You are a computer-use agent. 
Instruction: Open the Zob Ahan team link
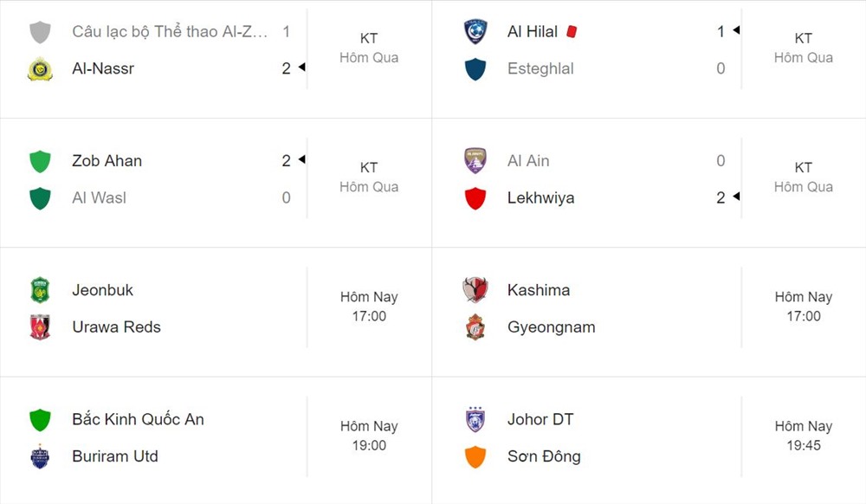tap(107, 161)
